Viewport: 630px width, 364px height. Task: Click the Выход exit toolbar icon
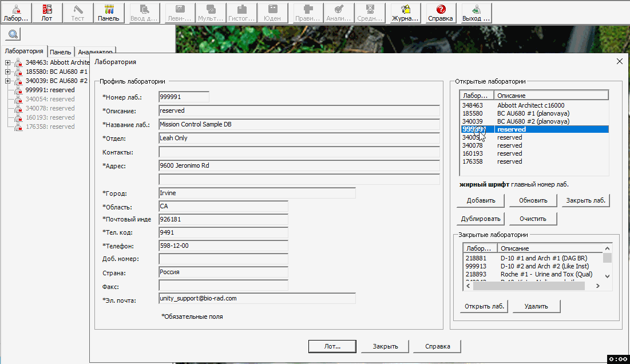pyautogui.click(x=476, y=13)
